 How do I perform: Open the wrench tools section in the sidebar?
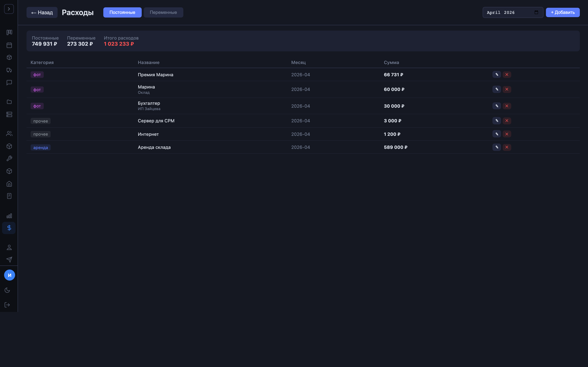(x=9, y=158)
